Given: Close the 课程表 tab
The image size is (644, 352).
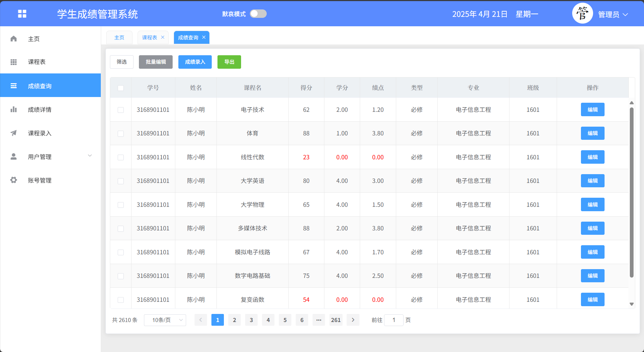Looking at the screenshot, I should [163, 37].
